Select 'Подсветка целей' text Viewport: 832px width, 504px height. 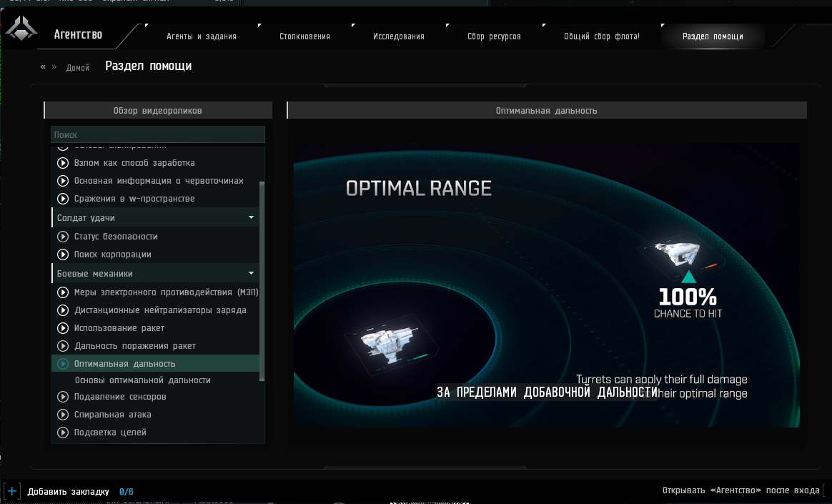pos(110,433)
